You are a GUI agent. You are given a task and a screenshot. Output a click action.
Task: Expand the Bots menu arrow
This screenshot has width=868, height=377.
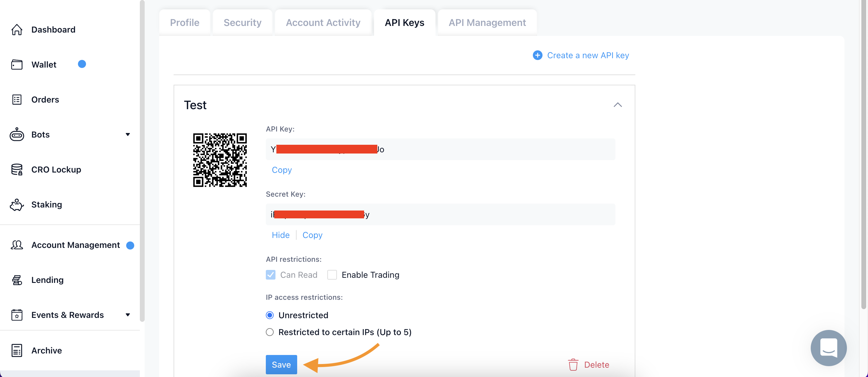coord(128,135)
